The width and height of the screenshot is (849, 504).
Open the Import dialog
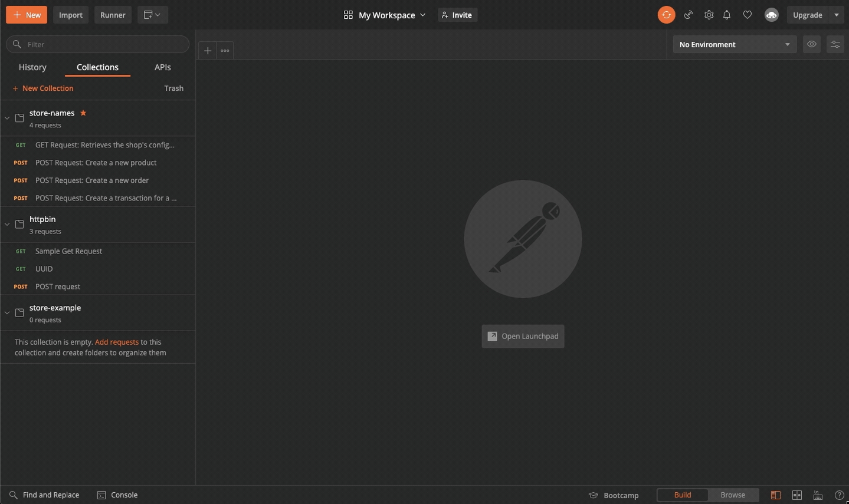[x=71, y=15]
